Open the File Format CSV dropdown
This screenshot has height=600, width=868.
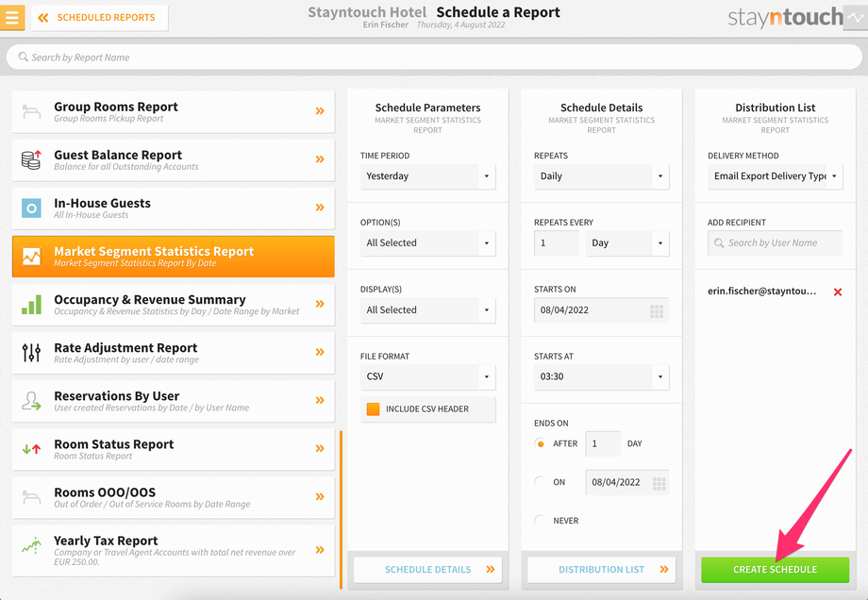coord(428,377)
